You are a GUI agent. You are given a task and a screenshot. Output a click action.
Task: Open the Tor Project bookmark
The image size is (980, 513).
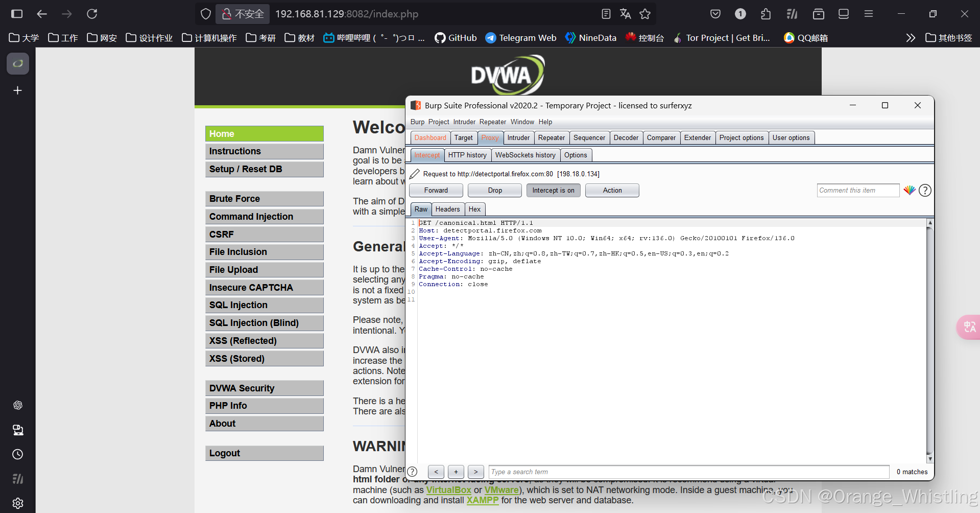tap(722, 38)
